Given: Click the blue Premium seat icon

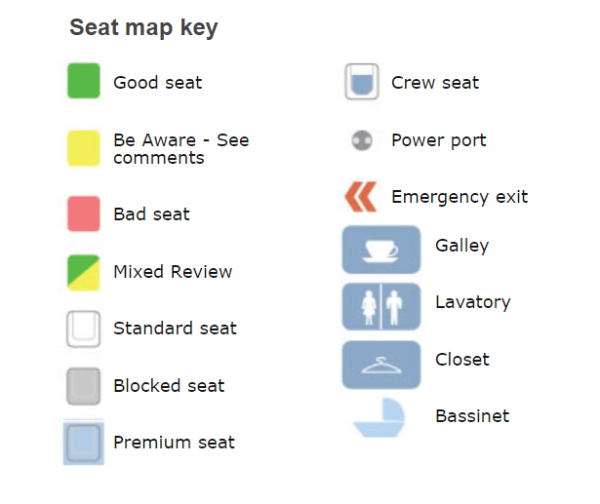Looking at the screenshot, I should pos(84,442).
